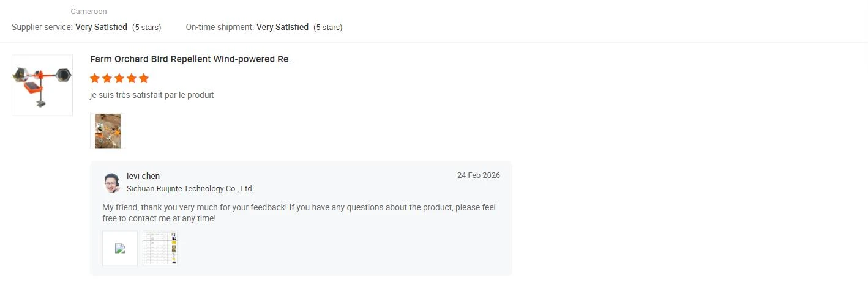The height and width of the screenshot is (286, 868).
Task: Click the first orange rating star
Action: pyautogui.click(x=95, y=78)
